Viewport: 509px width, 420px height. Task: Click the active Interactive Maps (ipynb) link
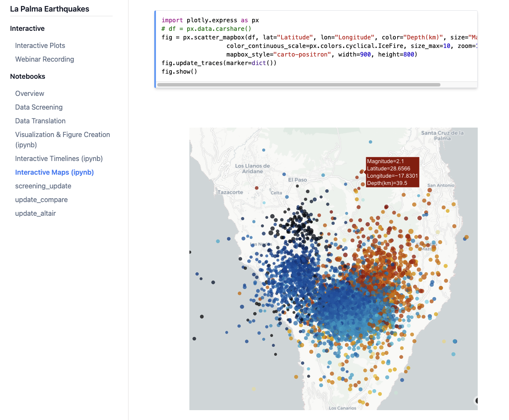click(x=54, y=172)
